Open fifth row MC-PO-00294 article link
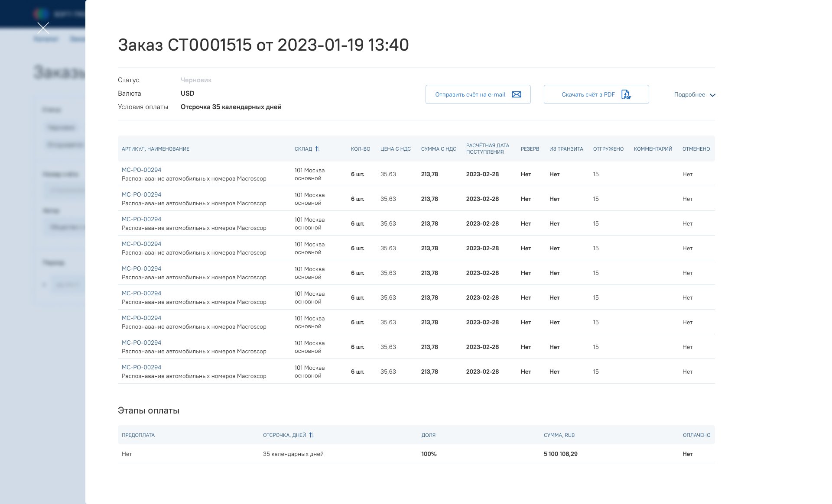The image size is (832, 504). [141, 268]
